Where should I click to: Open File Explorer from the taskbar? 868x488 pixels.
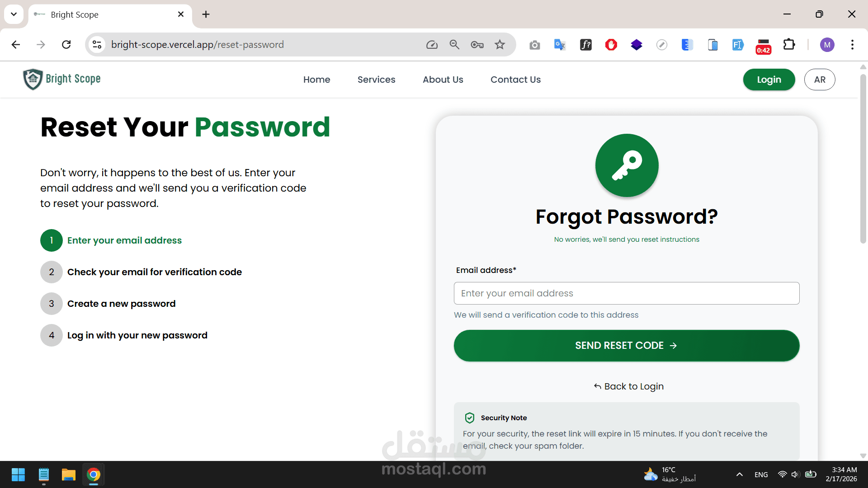68,474
